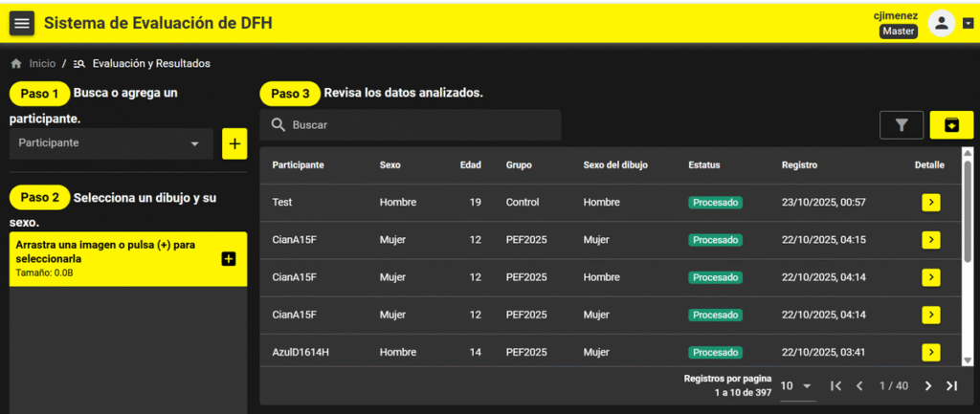Sort table by Participante column header
Viewport: 980px width, 414px height.
coord(298,165)
